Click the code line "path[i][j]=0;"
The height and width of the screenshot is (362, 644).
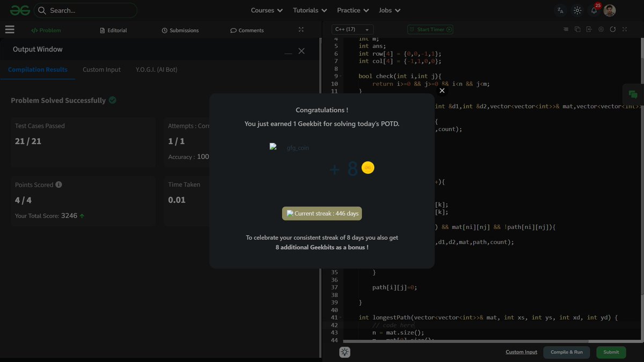394,287
